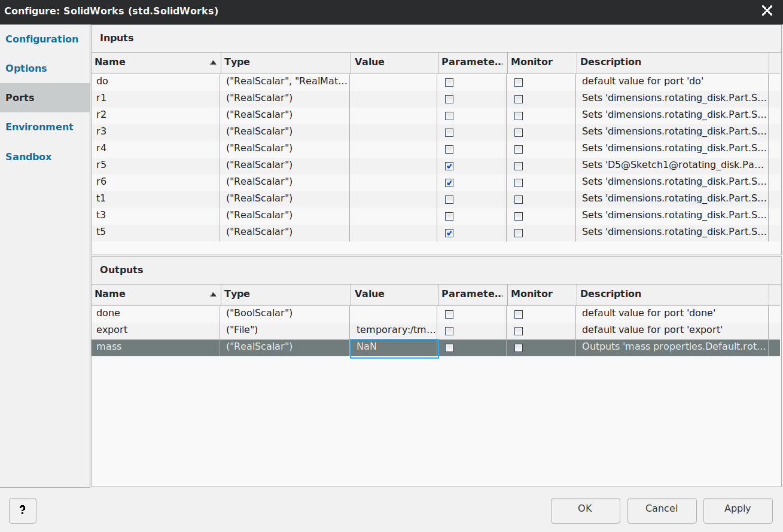The width and height of the screenshot is (783, 532).
Task: Enable Monitor checkbox for input t3
Action: (x=519, y=216)
